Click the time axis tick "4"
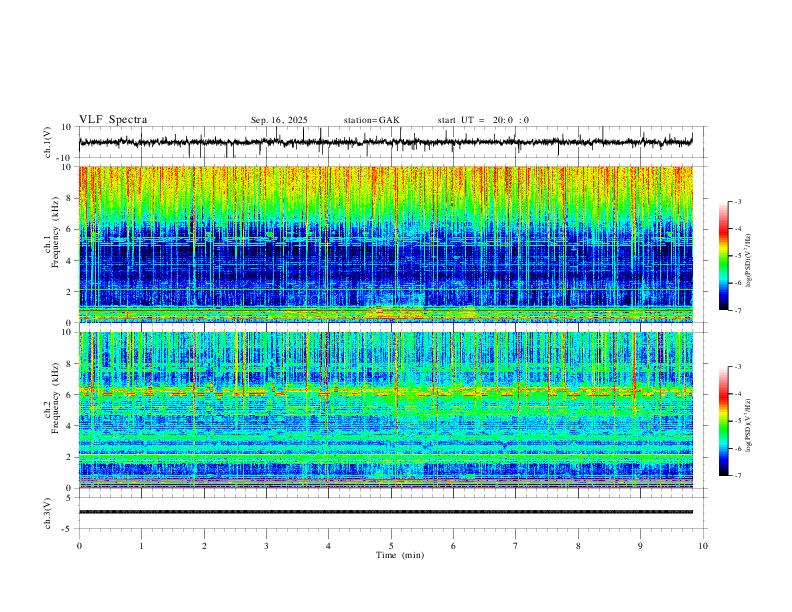The width and height of the screenshot is (792, 612). 328,546
